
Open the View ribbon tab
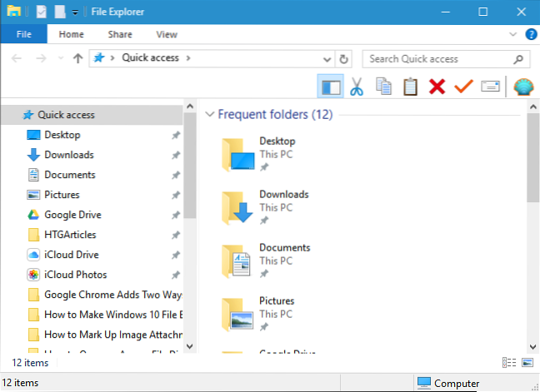[x=167, y=34]
